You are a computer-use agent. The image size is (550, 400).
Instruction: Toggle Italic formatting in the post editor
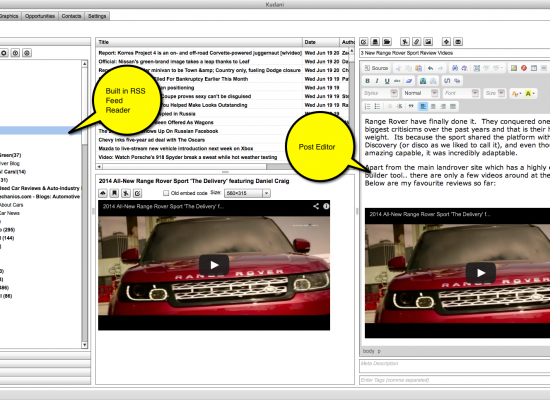pos(377,81)
